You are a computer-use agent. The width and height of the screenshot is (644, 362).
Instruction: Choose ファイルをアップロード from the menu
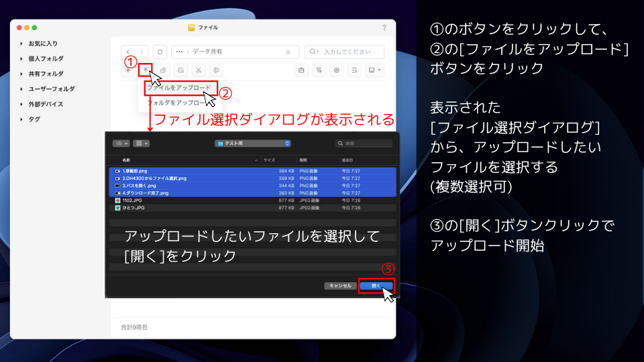tap(178, 88)
